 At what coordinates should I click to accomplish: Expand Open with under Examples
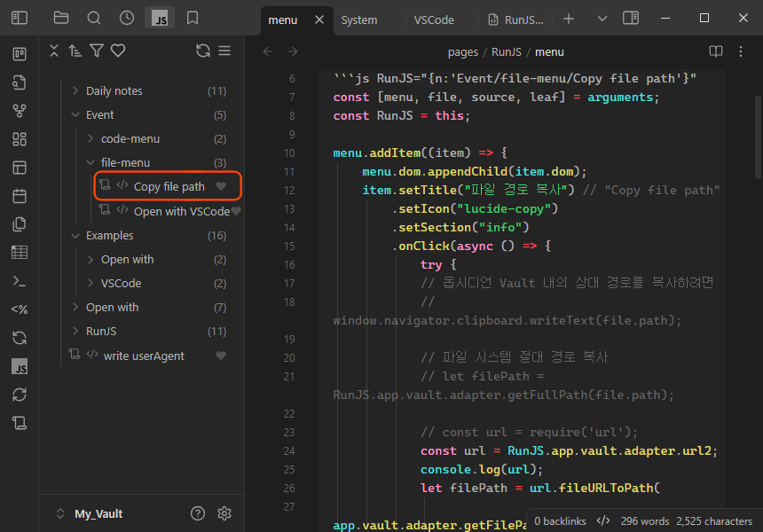[90, 259]
